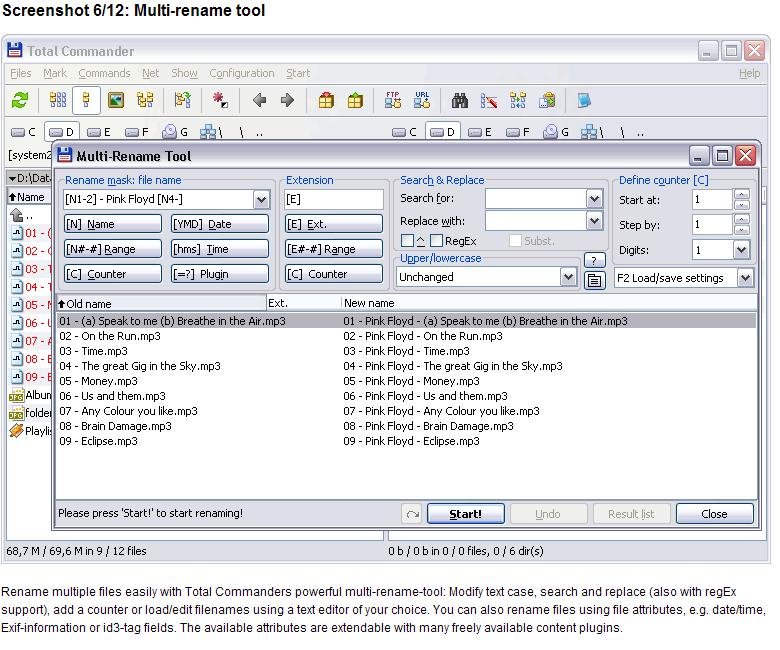
Task: Click the Start! button
Action: (x=466, y=514)
